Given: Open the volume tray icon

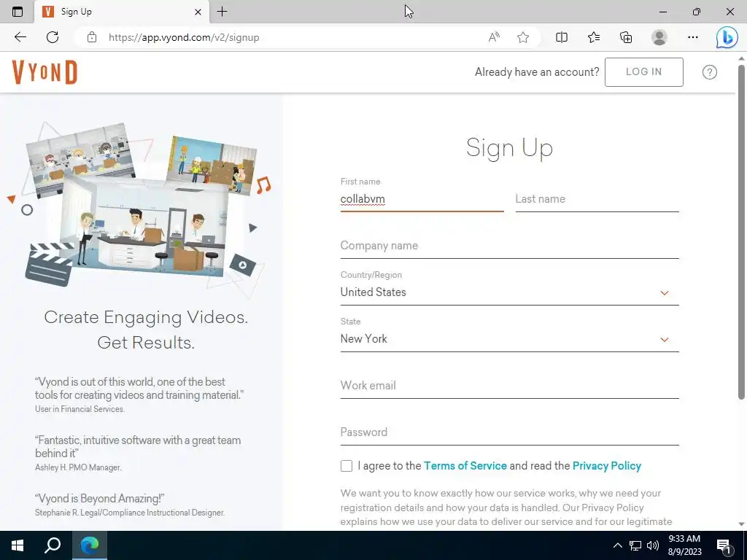Looking at the screenshot, I should click(x=653, y=545).
